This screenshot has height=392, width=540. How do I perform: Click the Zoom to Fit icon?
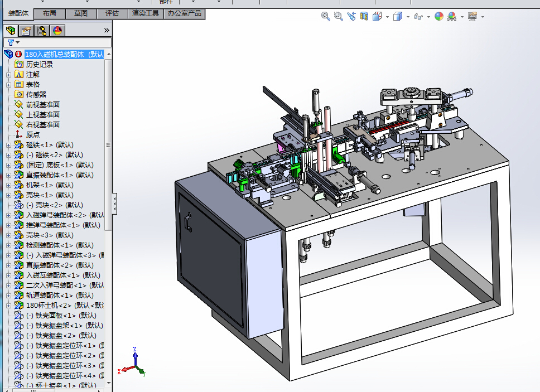pyautogui.click(x=326, y=17)
